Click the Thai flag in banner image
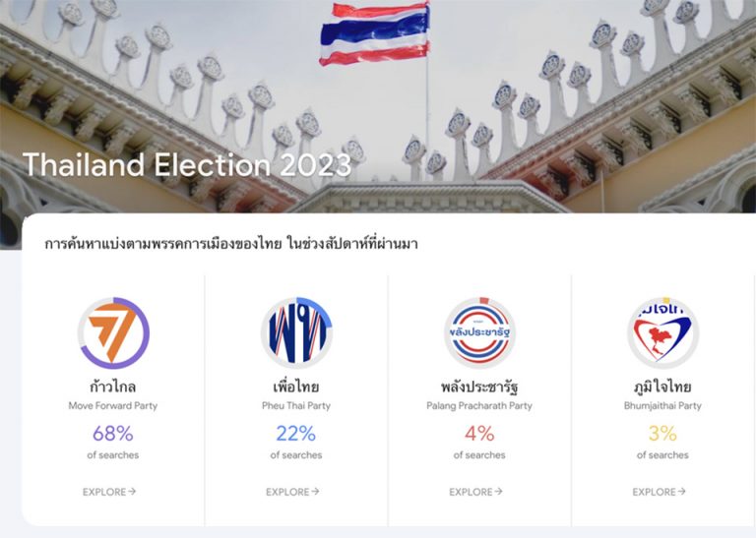Image resolution: width=756 pixels, height=538 pixels. (374, 35)
